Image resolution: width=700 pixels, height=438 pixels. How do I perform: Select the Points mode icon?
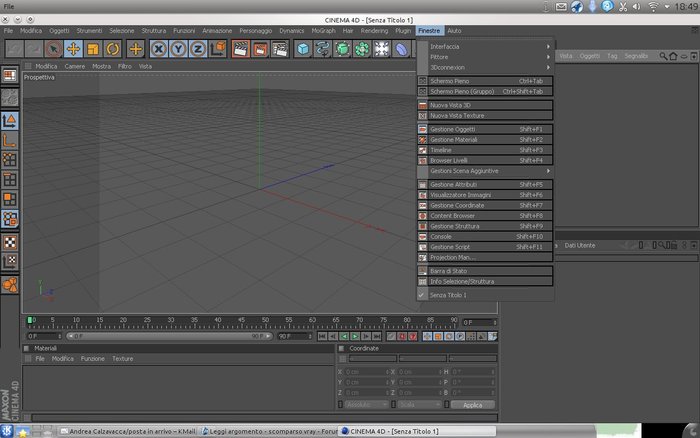pyautogui.click(x=9, y=160)
